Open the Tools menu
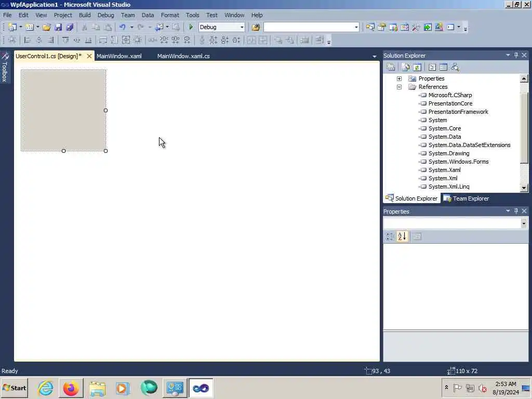Screen dimensions: 532x399 point(192,15)
